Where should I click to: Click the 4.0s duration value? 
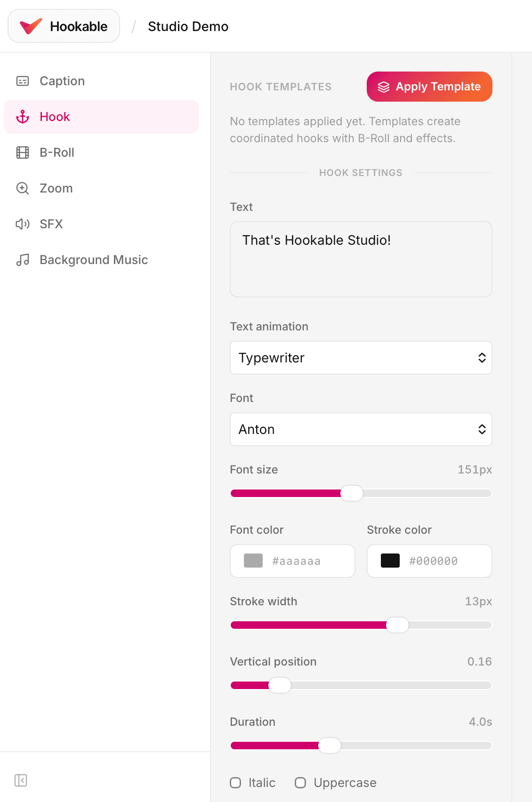pos(481,722)
